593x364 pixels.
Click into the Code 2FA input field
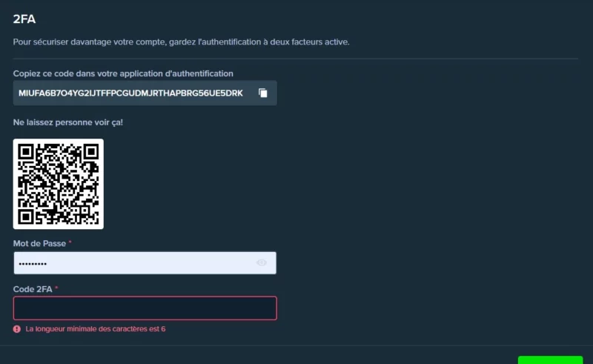(x=145, y=308)
